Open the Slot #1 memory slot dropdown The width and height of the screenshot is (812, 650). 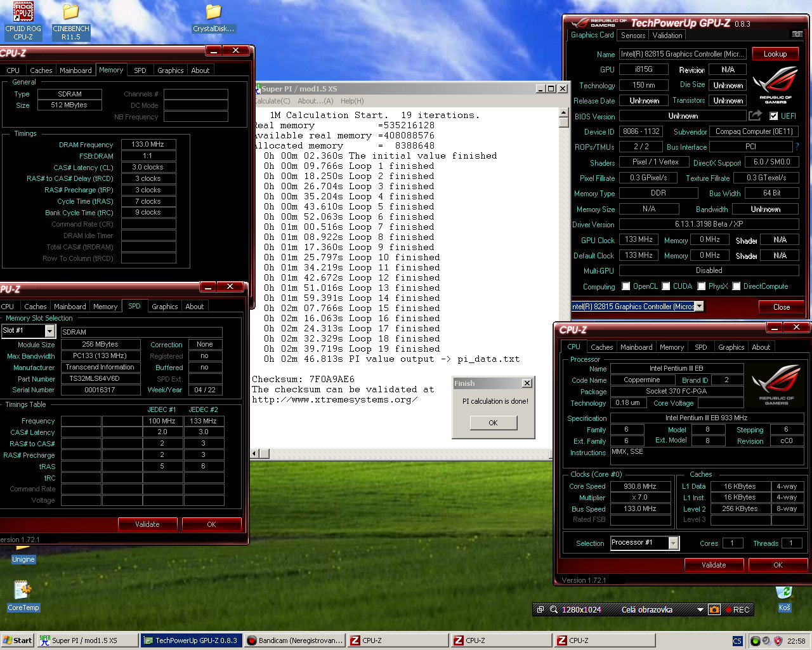pyautogui.click(x=49, y=331)
